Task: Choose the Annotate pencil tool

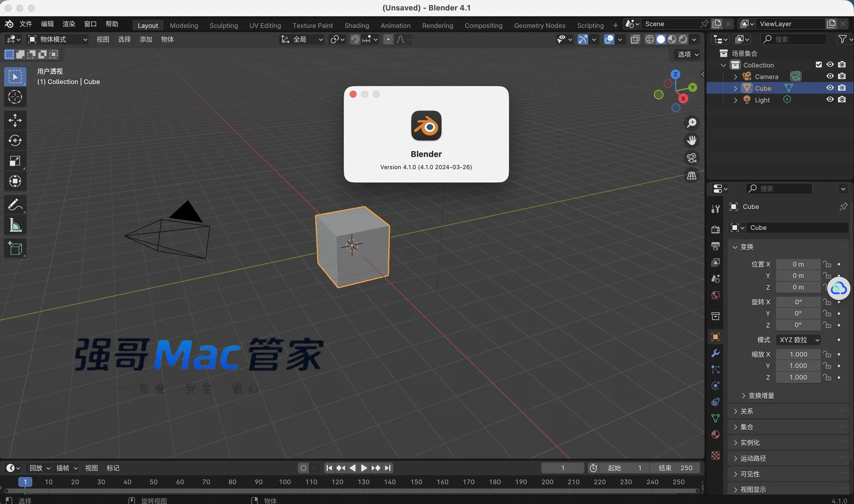Action: pos(15,205)
